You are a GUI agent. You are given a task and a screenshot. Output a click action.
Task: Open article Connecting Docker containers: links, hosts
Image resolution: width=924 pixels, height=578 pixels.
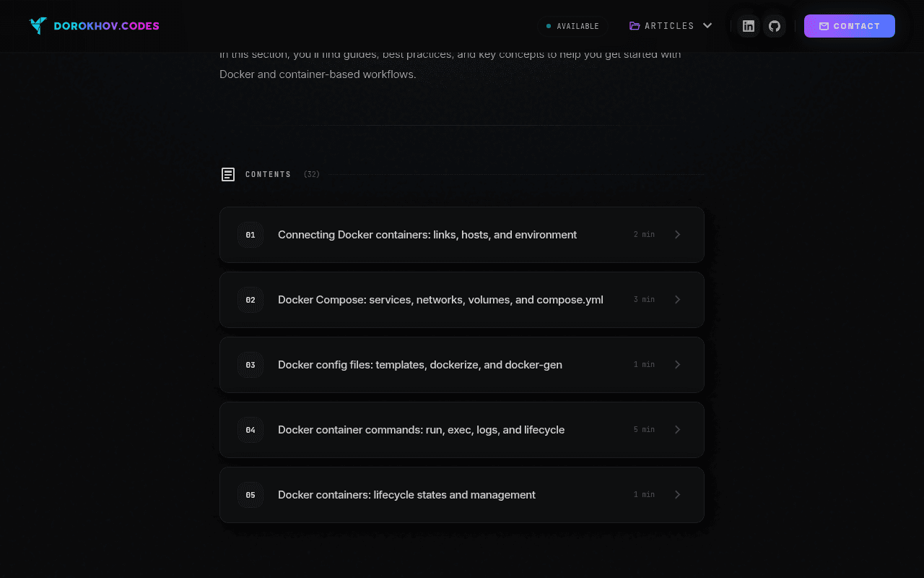pos(462,235)
